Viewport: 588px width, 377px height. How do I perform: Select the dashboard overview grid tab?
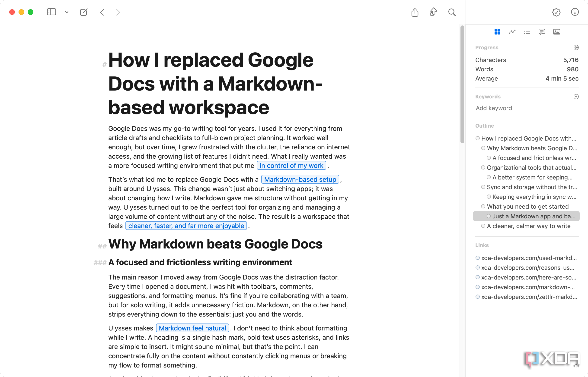click(x=497, y=32)
